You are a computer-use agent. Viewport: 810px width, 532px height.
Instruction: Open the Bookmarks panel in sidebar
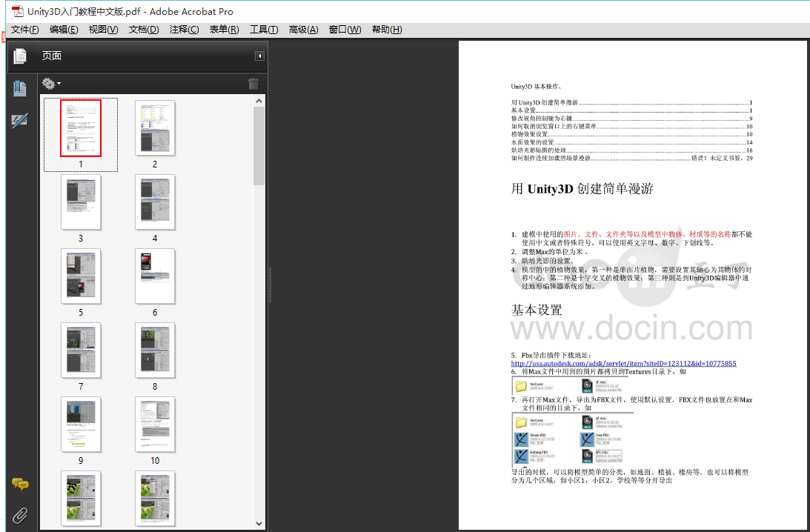click(x=20, y=88)
